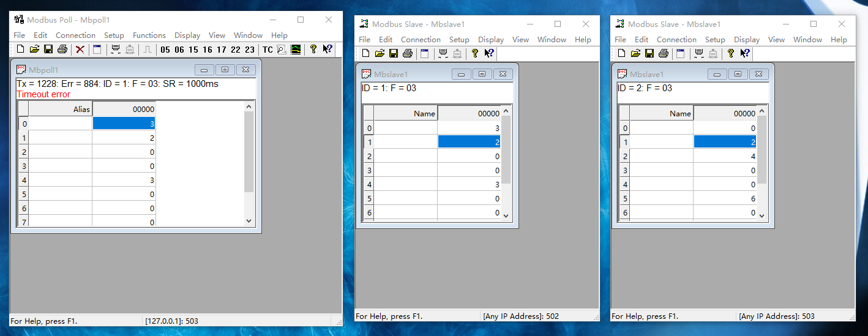Select function 23 in Modbus Poll toolbar
868x336 pixels.
[250, 50]
